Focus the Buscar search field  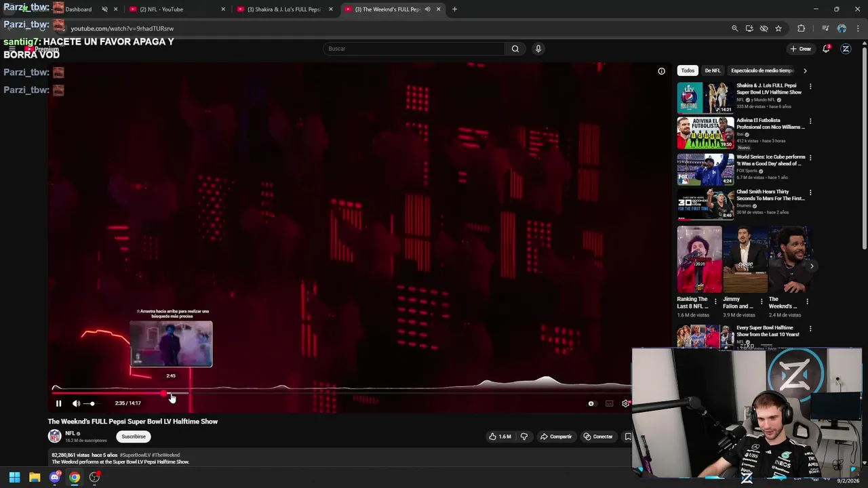[414, 49]
